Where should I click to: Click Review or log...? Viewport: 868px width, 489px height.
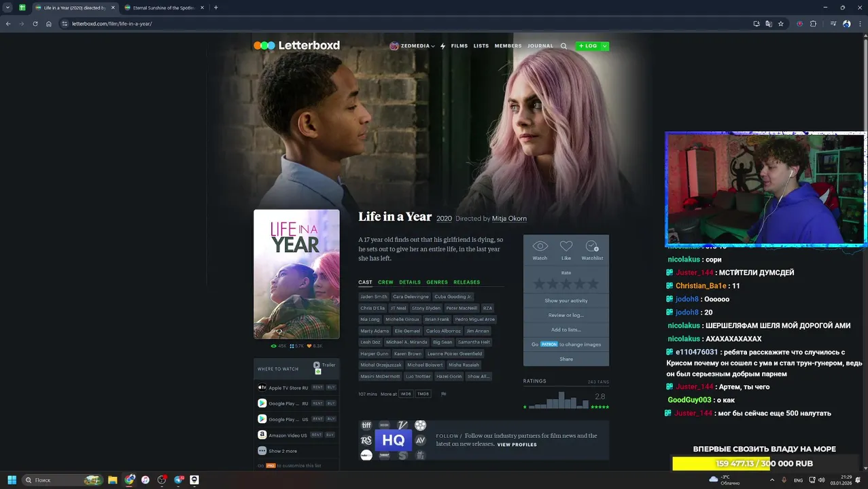click(566, 315)
